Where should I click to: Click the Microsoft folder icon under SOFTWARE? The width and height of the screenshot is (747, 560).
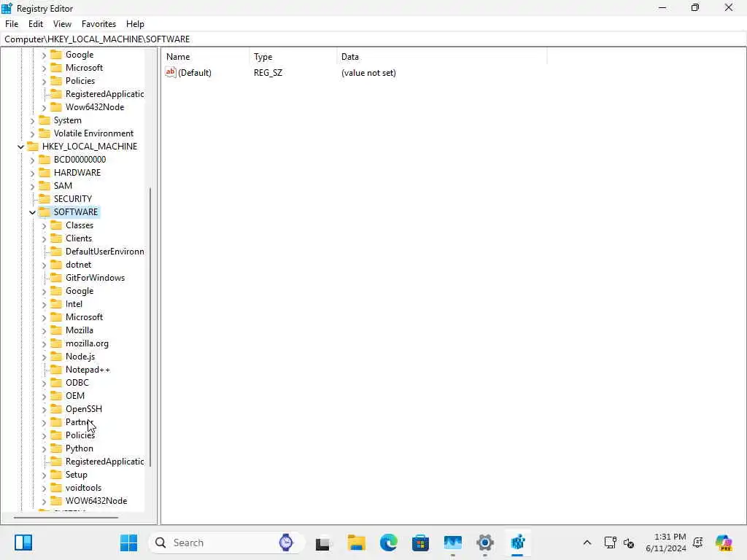click(56, 317)
